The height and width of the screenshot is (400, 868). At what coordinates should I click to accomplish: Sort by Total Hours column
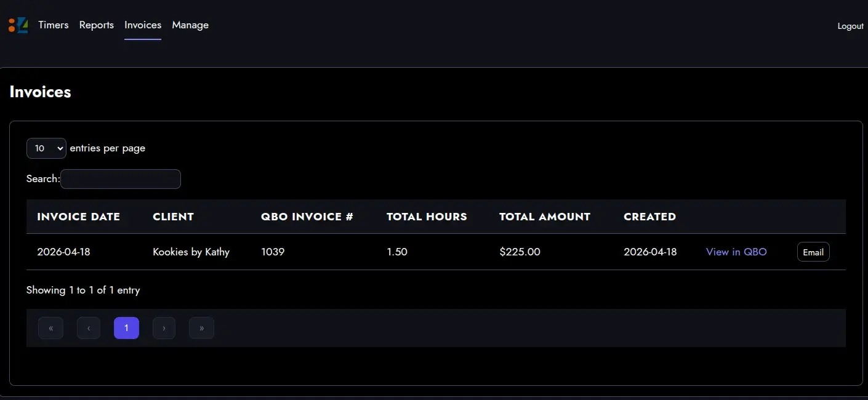427,217
